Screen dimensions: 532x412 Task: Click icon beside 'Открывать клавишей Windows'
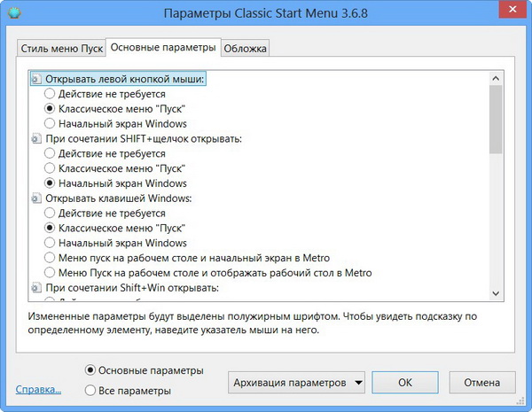pos(35,197)
